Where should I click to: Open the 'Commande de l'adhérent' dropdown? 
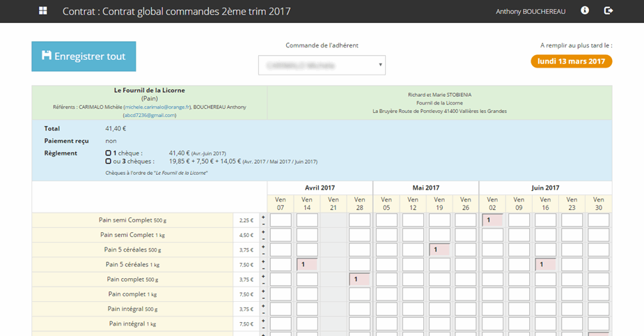322,65
